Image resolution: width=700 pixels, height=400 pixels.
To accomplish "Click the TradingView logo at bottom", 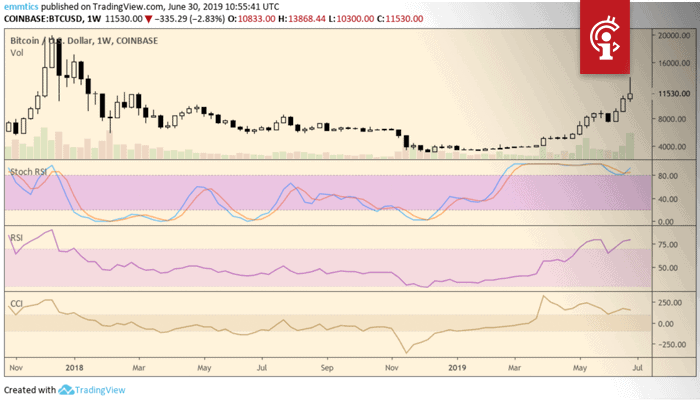I will tap(92, 390).
